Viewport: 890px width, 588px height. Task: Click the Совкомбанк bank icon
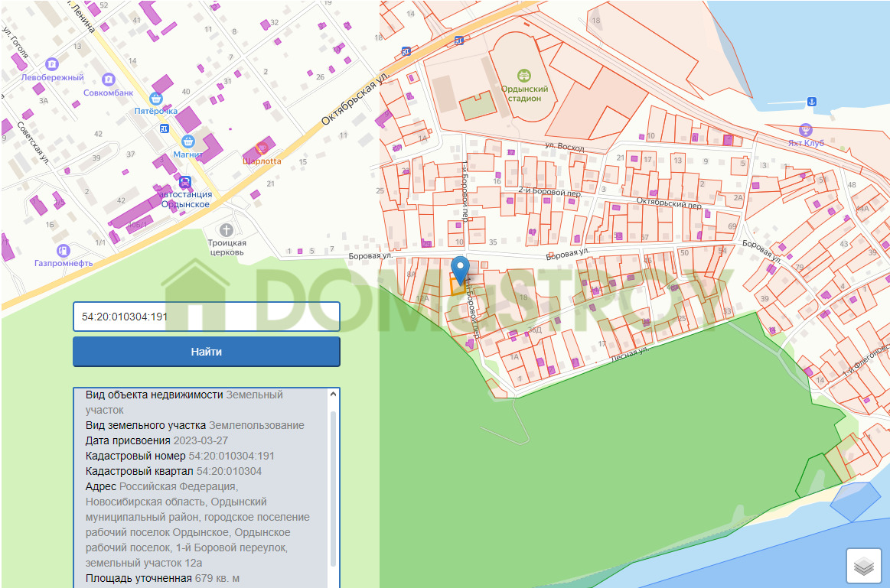pos(108,80)
